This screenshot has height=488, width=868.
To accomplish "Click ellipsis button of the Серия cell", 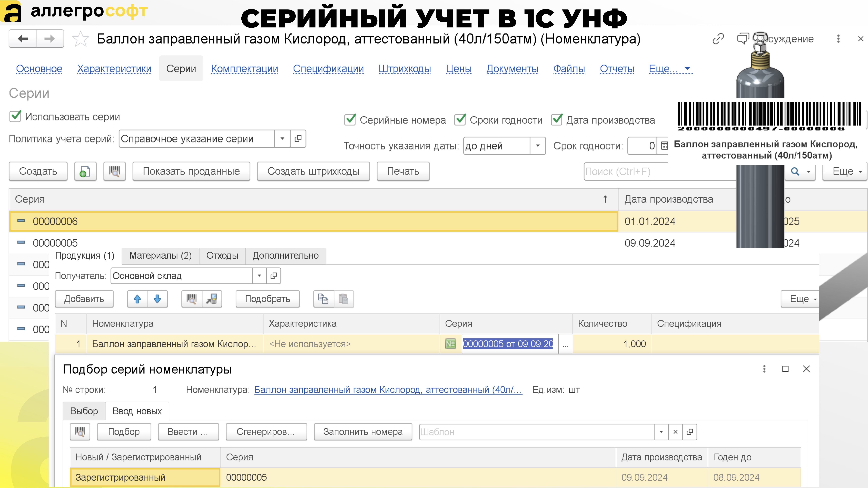I will pos(565,344).
